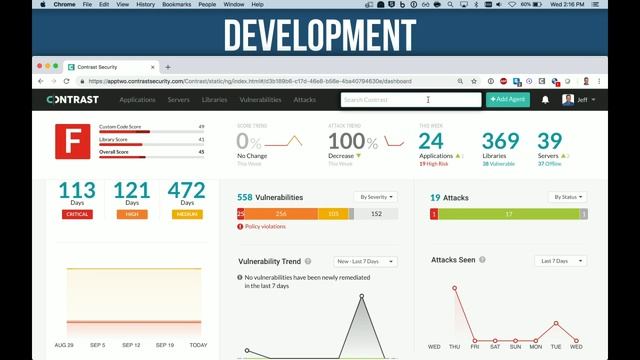Screen dimensions: 640x360
Task: Open a new Chrome tab
Action: [x=168, y=67]
